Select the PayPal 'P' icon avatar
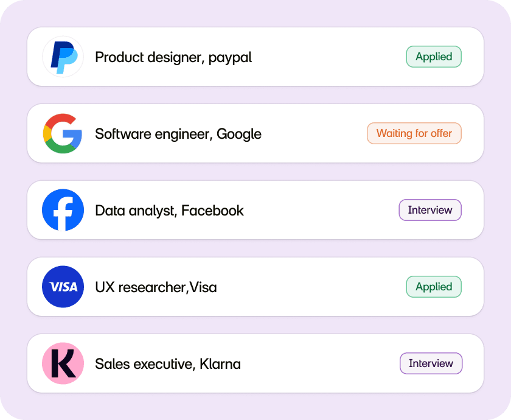 (x=63, y=57)
